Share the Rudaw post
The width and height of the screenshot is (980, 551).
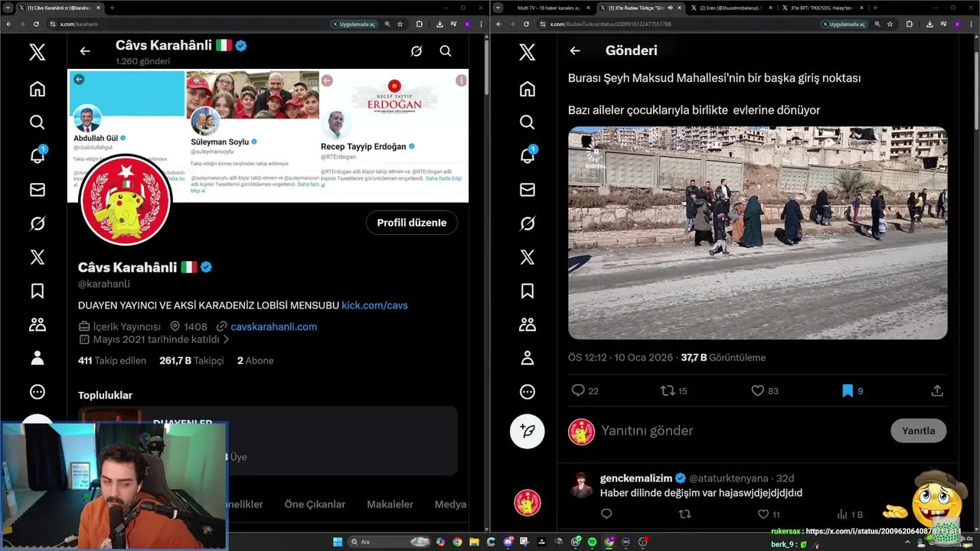[x=937, y=390]
